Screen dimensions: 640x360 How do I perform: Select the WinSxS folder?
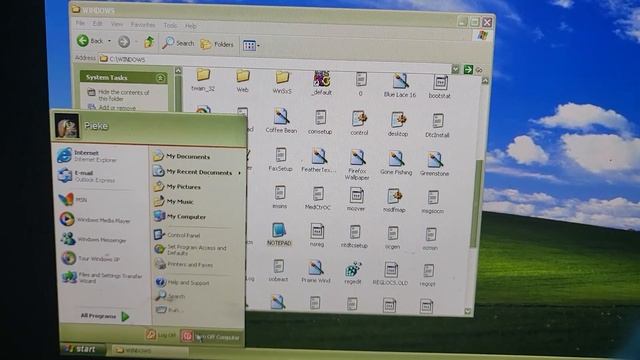[282, 82]
